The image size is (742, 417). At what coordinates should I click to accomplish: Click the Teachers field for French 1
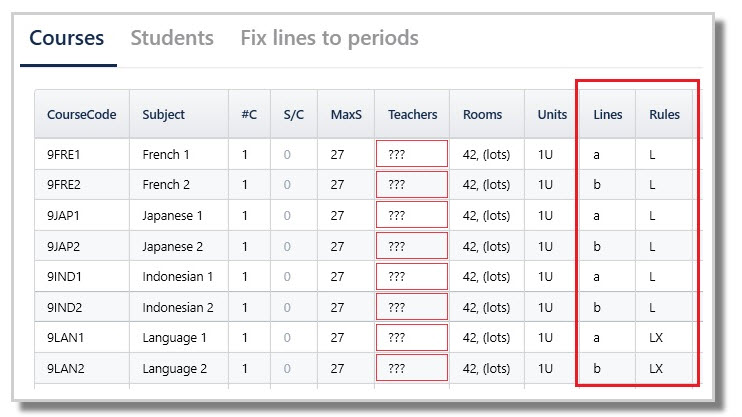click(412, 155)
